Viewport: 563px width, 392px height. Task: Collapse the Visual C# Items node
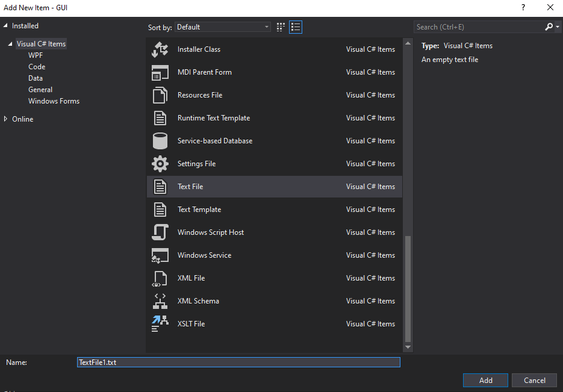click(10, 44)
